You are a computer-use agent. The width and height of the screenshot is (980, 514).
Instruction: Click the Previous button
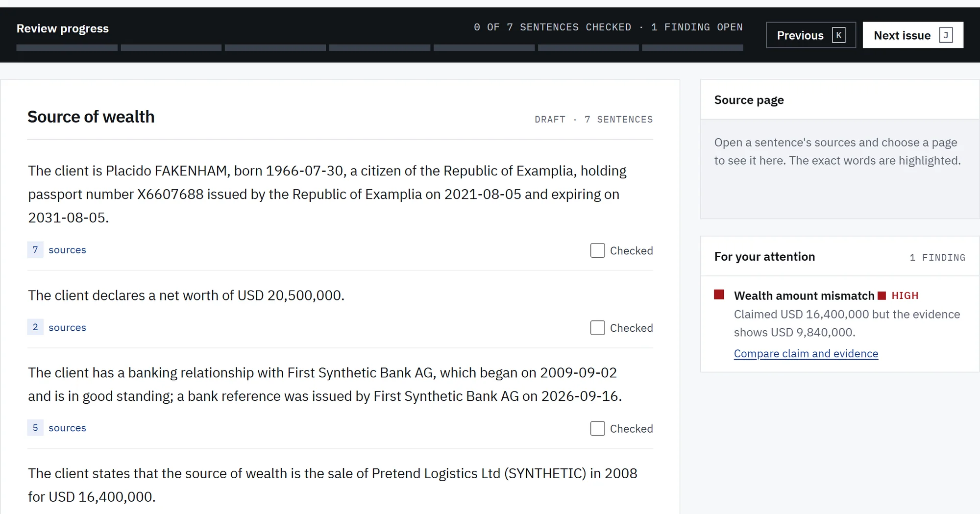coord(811,35)
